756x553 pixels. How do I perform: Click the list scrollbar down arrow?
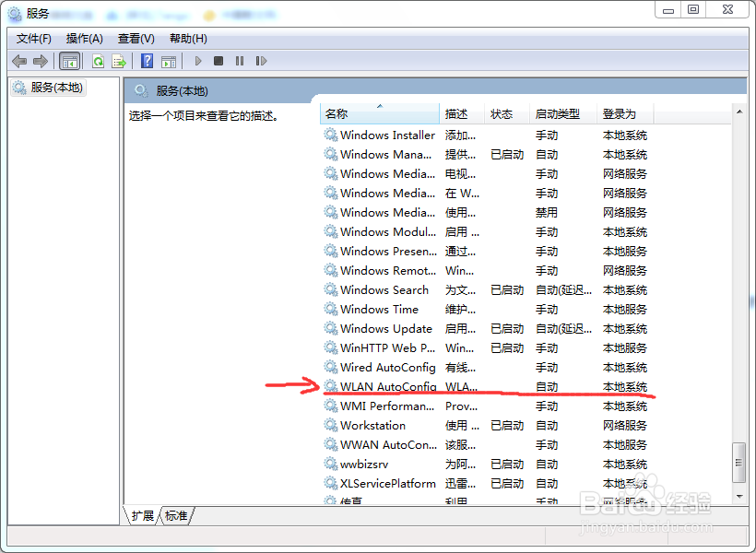(739, 496)
